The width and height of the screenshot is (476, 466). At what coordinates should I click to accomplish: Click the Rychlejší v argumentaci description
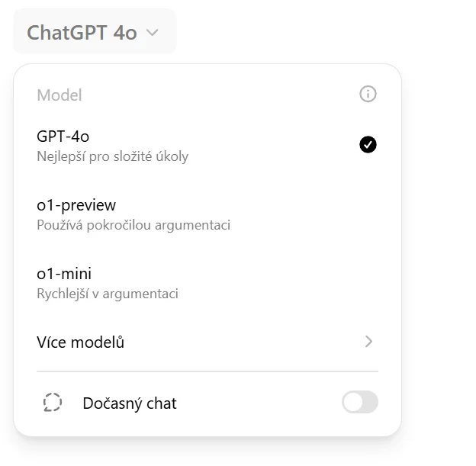pos(108,294)
